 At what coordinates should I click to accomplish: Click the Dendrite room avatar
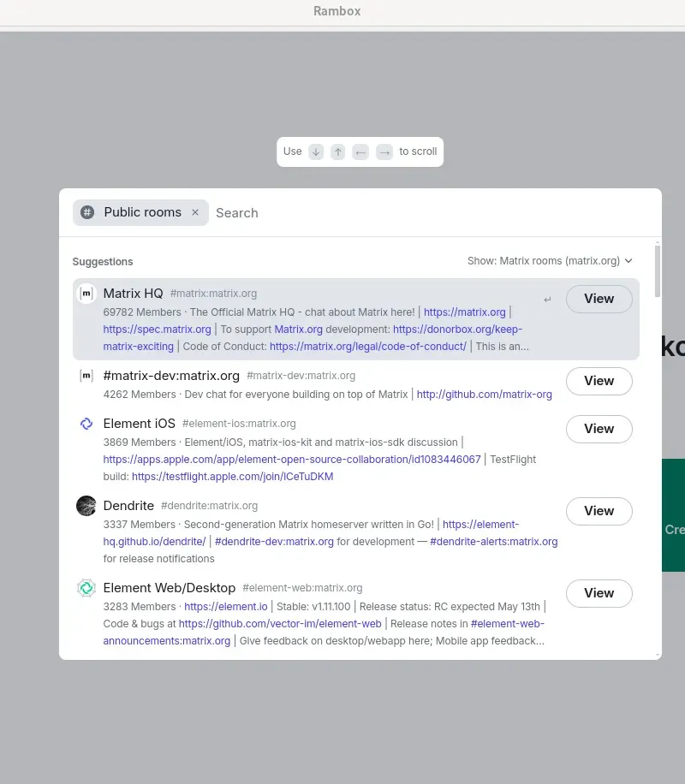pyautogui.click(x=86, y=506)
